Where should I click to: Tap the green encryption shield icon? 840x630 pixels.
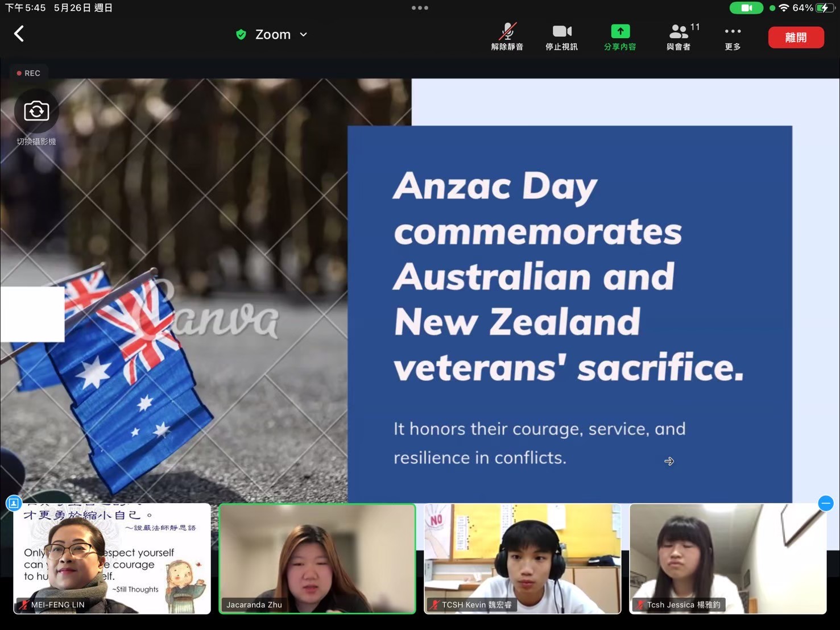pos(241,35)
